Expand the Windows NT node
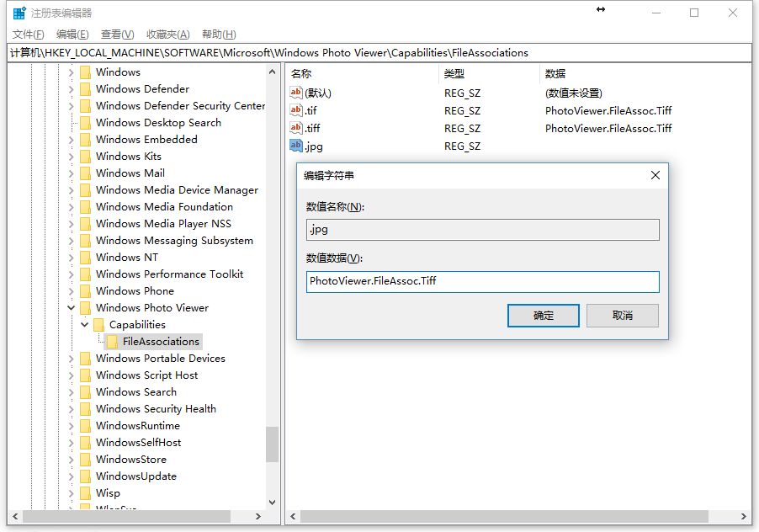Image resolution: width=759 pixels, height=532 pixels. click(72, 258)
